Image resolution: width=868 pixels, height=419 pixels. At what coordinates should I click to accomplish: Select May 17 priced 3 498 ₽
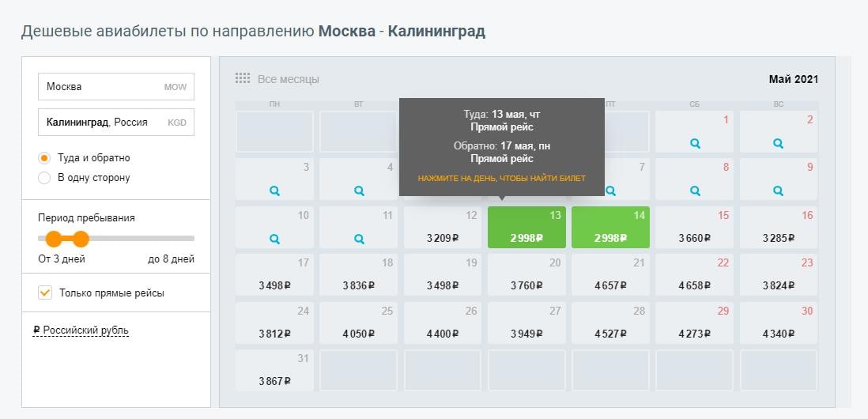tap(274, 275)
